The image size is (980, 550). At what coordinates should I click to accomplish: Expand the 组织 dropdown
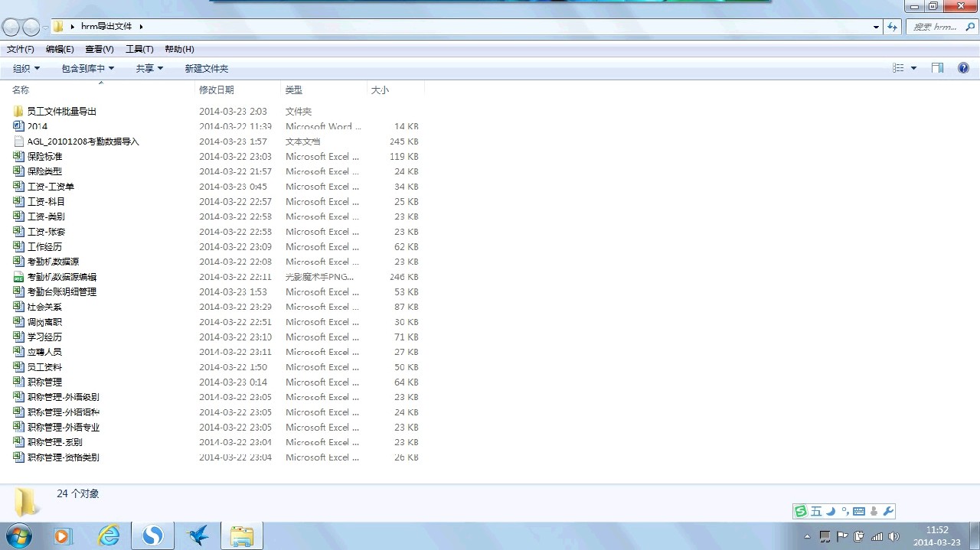[x=26, y=69]
